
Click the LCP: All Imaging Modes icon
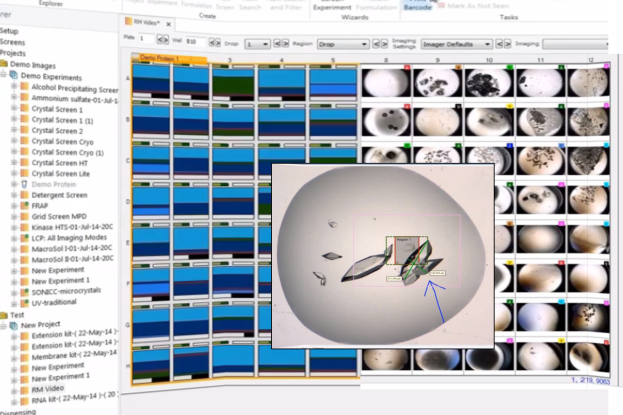(25, 238)
